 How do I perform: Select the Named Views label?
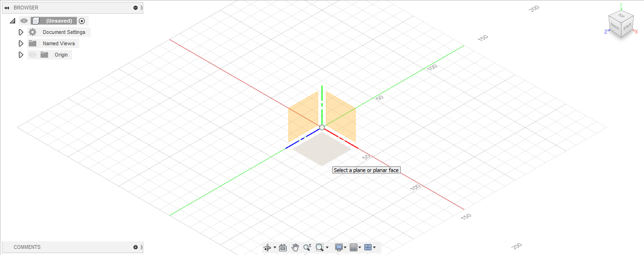59,43
